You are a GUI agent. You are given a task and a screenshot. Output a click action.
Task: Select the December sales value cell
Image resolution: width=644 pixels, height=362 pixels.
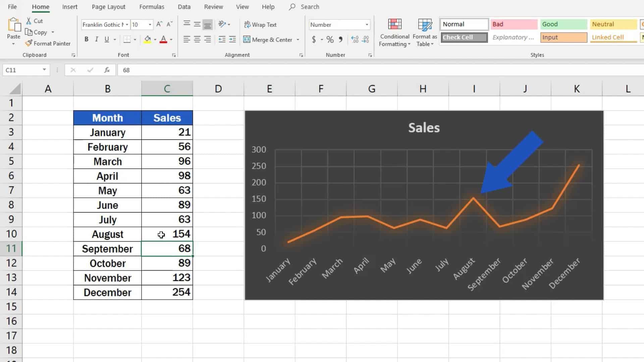pyautogui.click(x=167, y=292)
